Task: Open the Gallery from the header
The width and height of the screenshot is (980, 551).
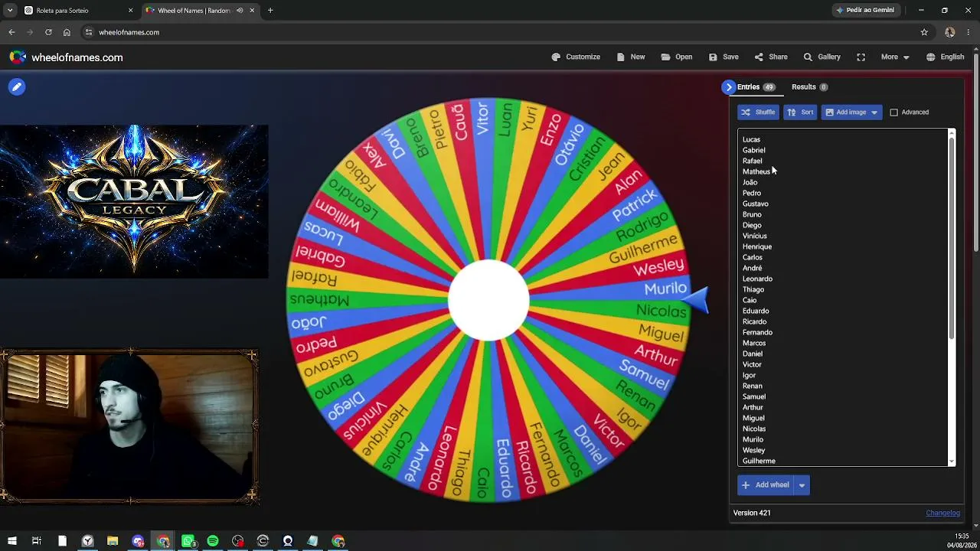Action: (x=822, y=57)
